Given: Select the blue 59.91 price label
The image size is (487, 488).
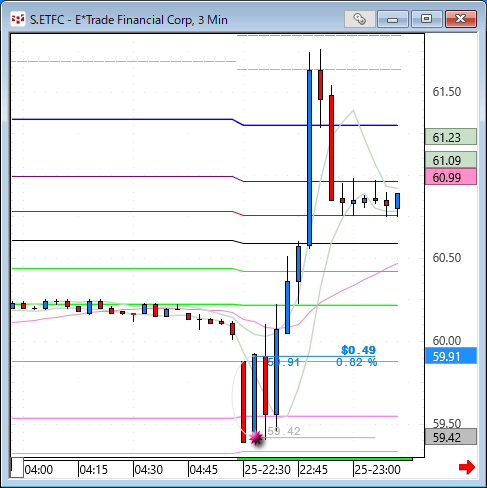Looking at the screenshot, I should pyautogui.click(x=451, y=356).
